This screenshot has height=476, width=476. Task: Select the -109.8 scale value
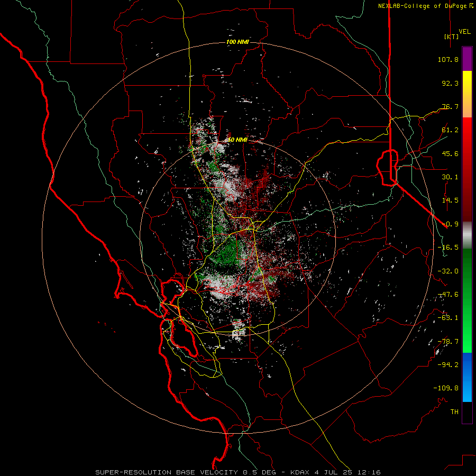point(446,388)
